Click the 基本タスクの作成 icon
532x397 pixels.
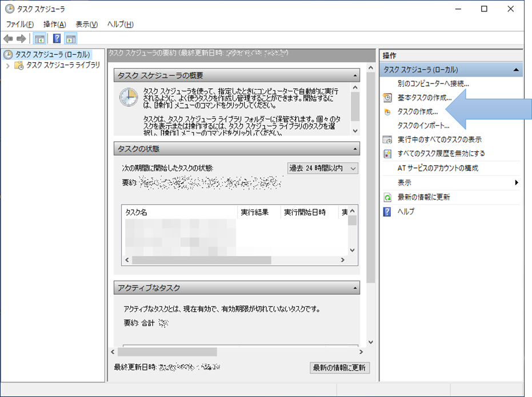387,98
